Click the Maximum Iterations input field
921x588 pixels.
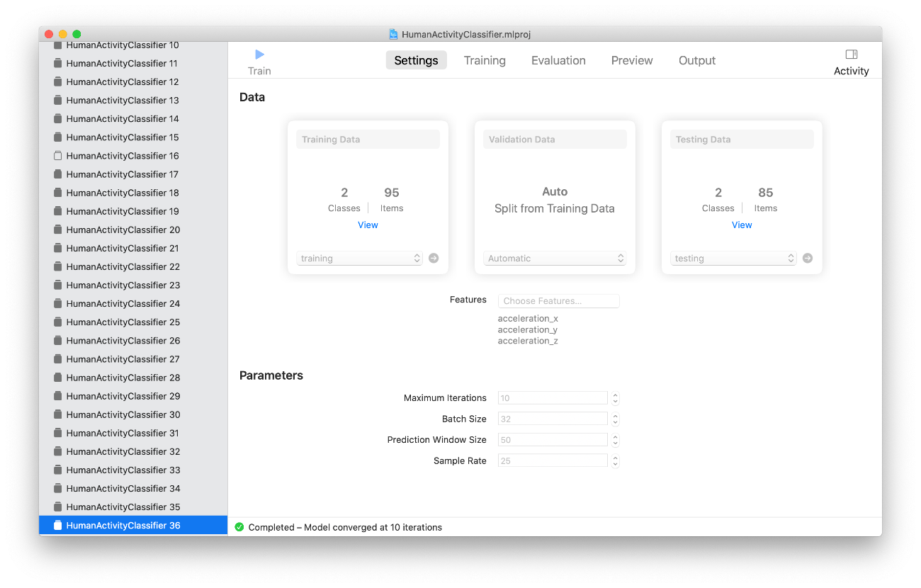click(x=553, y=398)
